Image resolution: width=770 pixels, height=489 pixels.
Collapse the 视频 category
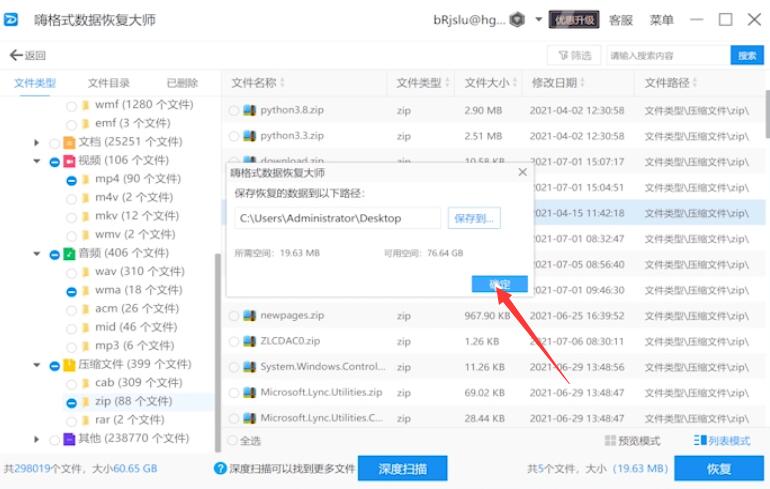tap(36, 161)
